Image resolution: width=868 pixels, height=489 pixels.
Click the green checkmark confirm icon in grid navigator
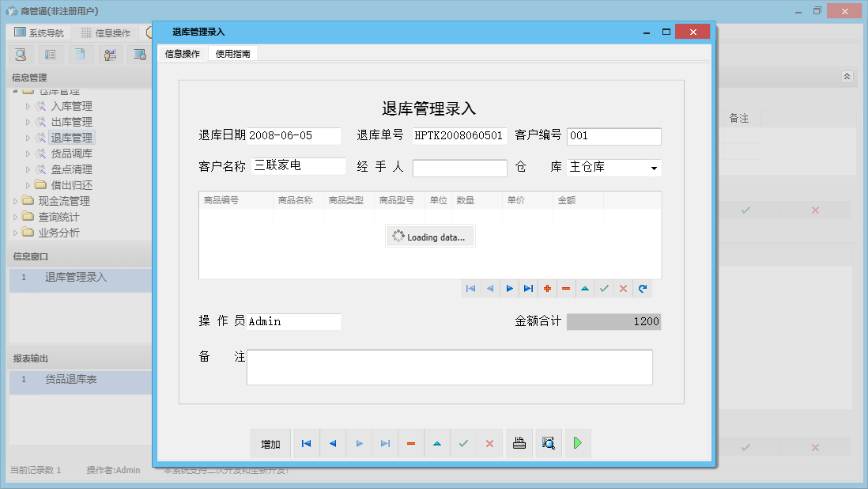pos(604,288)
